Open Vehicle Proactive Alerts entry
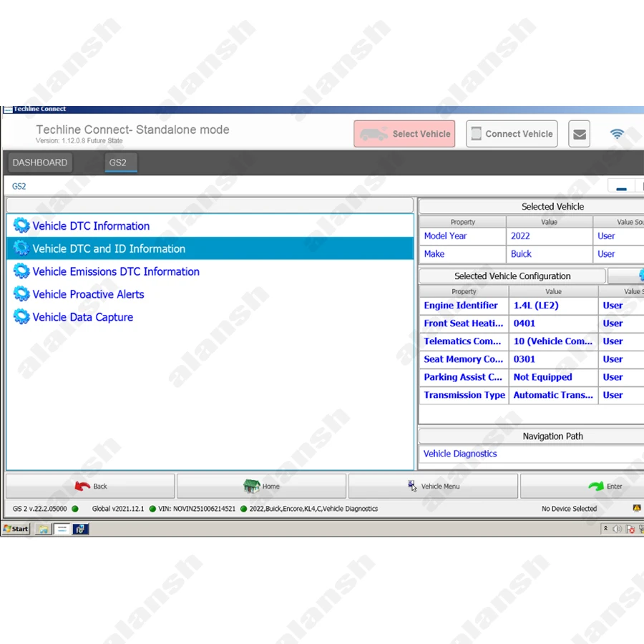Viewport: 644px width, 644px height. (x=88, y=294)
